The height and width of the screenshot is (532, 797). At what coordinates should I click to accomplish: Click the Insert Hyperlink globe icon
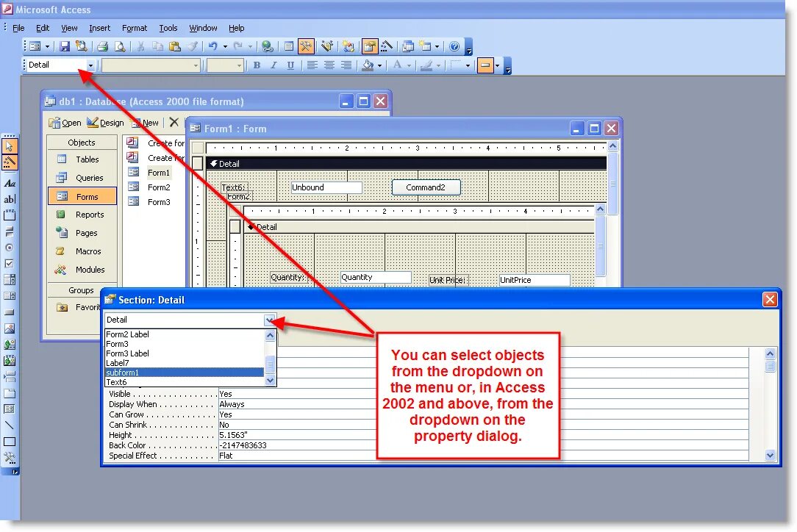click(x=267, y=47)
